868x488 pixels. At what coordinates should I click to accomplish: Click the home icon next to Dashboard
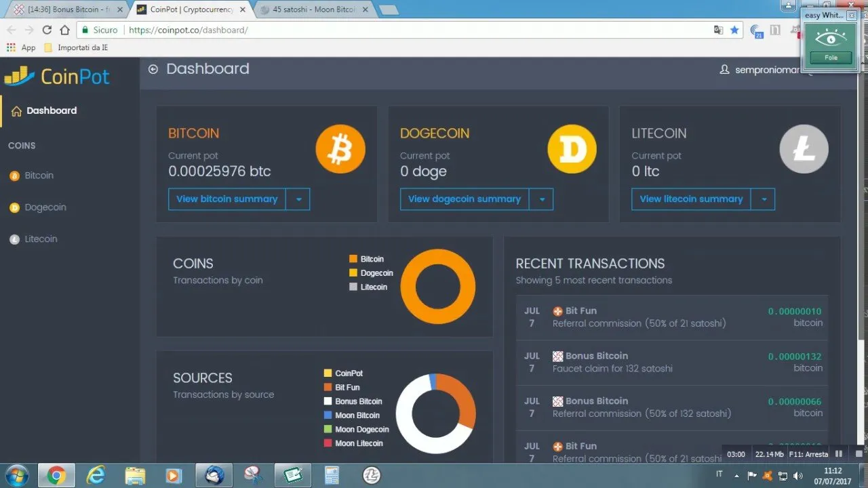[x=16, y=111]
